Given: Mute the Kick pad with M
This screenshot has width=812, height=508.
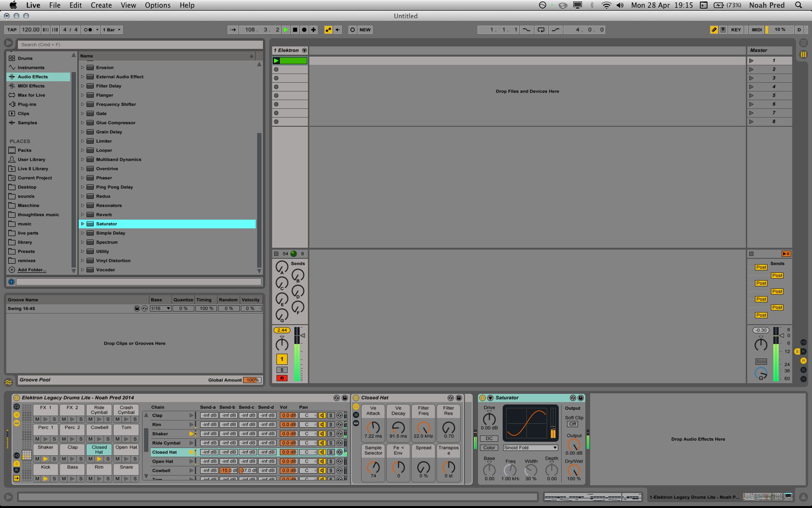Looking at the screenshot, I should [x=37, y=478].
